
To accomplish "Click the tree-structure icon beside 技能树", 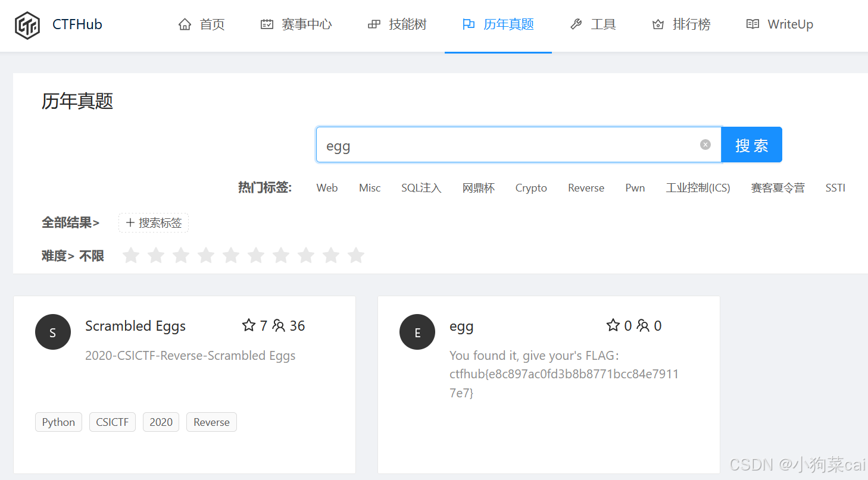I will coord(374,24).
